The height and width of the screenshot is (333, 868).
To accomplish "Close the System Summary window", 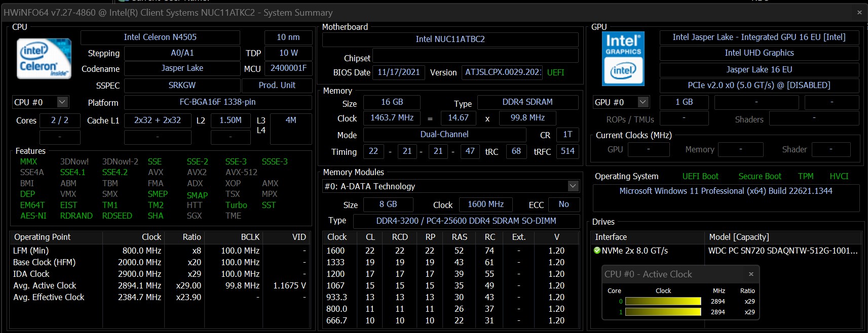I will pyautogui.click(x=859, y=12).
